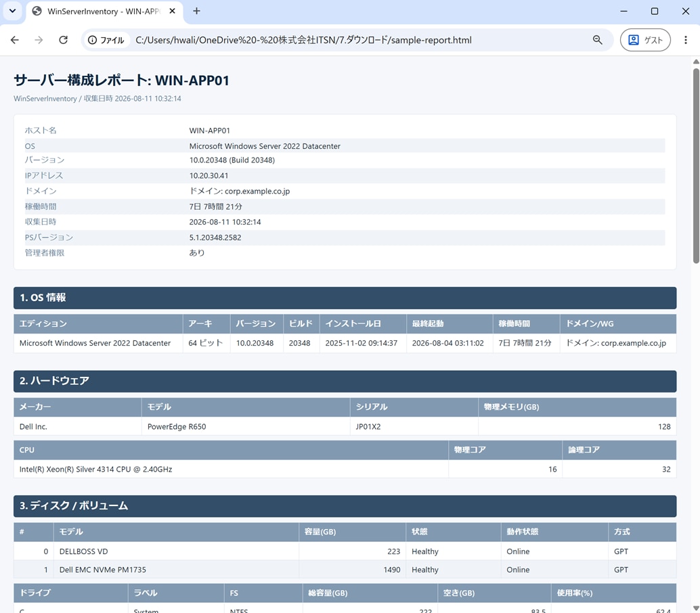
Task: Click the scrollbar up arrow
Action: [x=696, y=62]
